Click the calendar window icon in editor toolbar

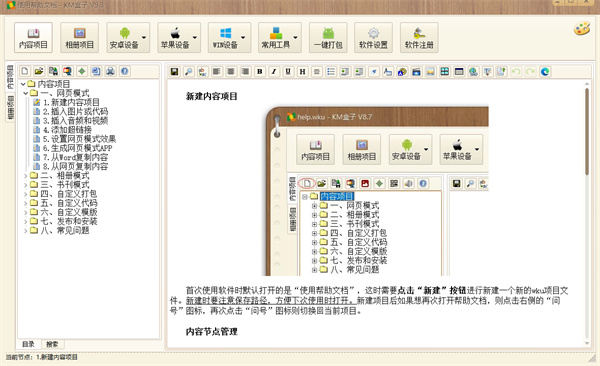coord(459,72)
